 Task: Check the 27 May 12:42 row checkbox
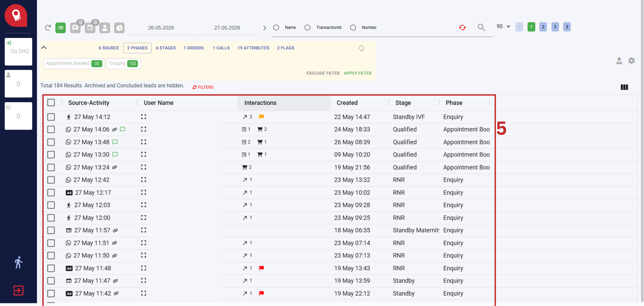click(x=51, y=180)
